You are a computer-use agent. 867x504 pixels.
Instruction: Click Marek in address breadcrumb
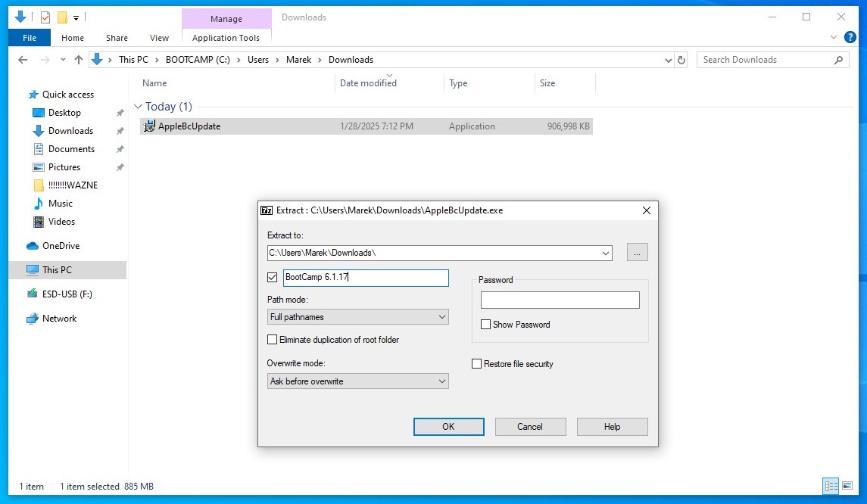[x=298, y=60]
